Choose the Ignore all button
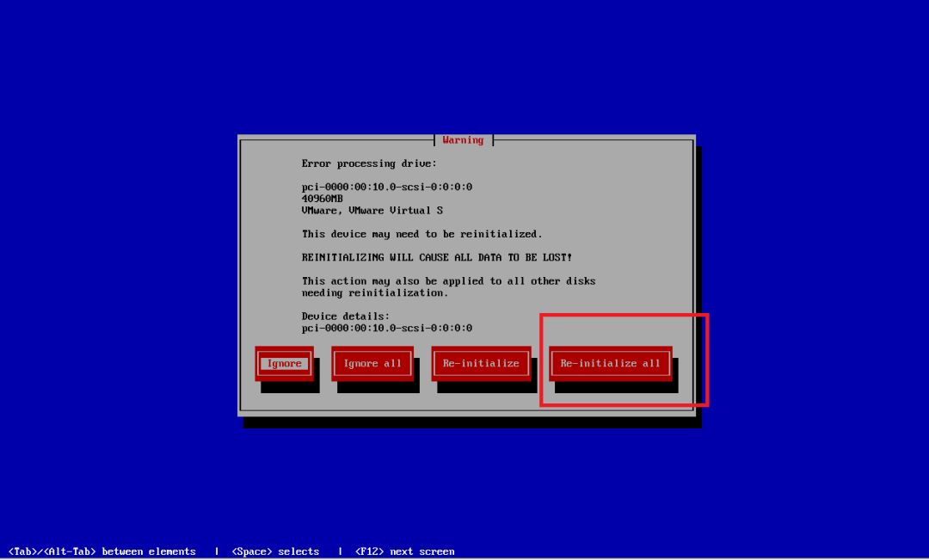 pos(372,363)
